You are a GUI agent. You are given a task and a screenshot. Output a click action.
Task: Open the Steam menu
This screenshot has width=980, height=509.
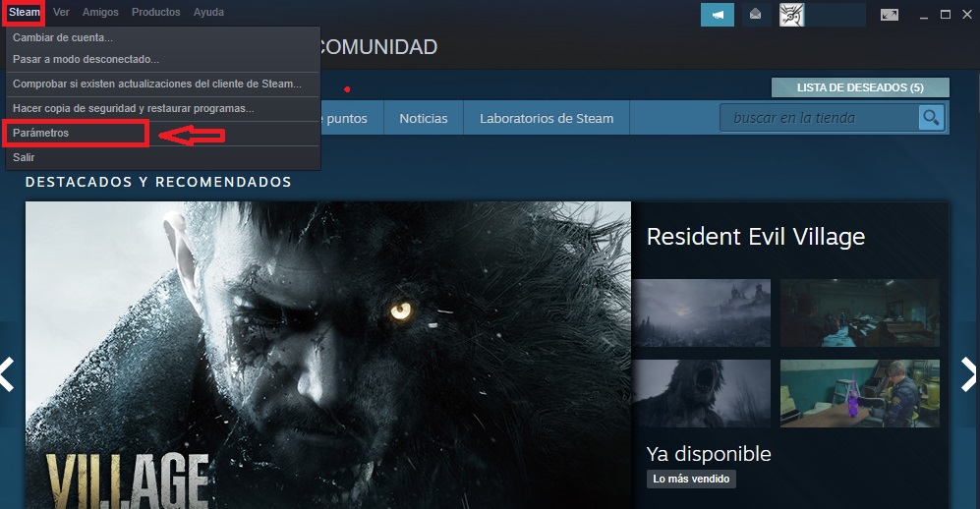click(x=24, y=12)
